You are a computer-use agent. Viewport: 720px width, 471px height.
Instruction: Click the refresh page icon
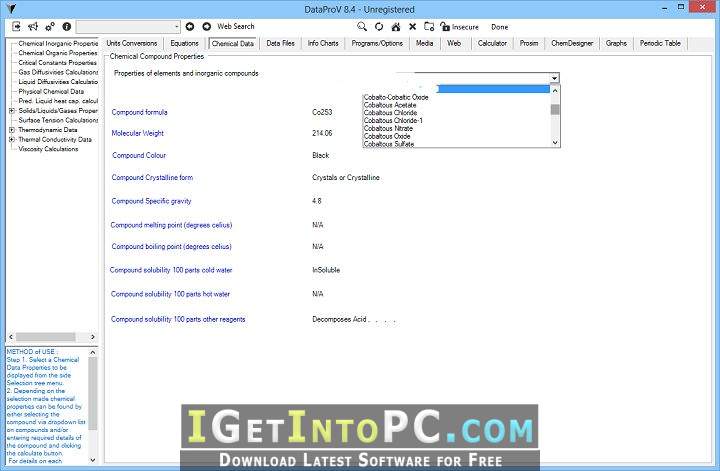click(x=379, y=27)
